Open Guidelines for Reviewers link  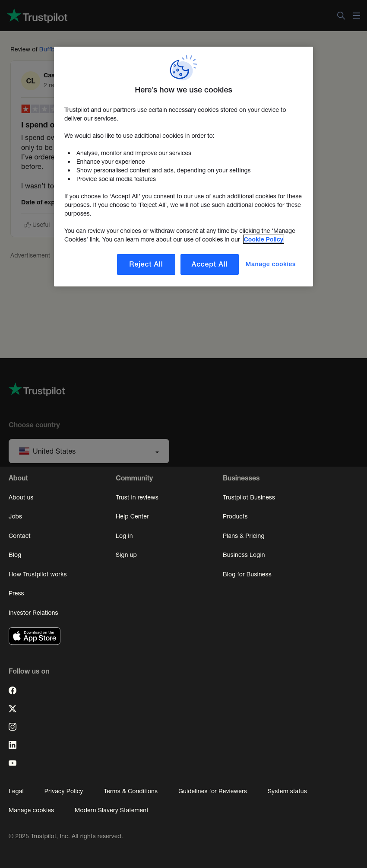coord(212,791)
